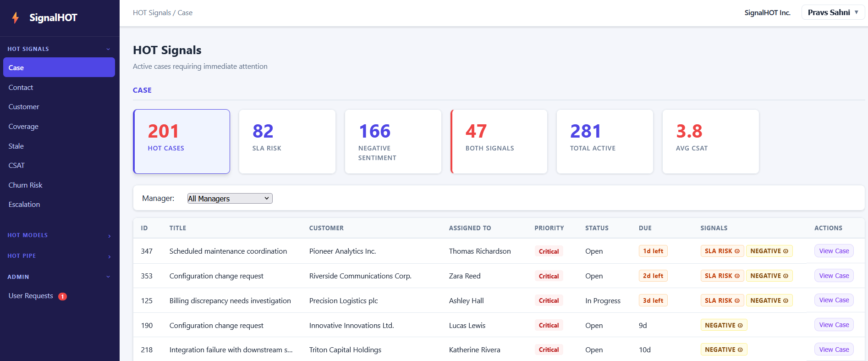Viewport: 868px width, 361px height.
Task: View Case for ticket 347
Action: 834,251
